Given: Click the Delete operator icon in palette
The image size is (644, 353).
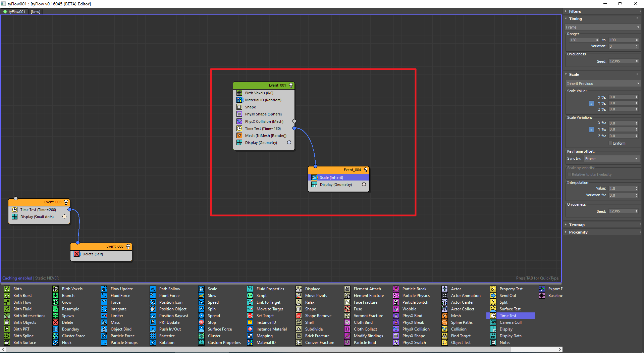Looking at the screenshot, I should tap(56, 322).
